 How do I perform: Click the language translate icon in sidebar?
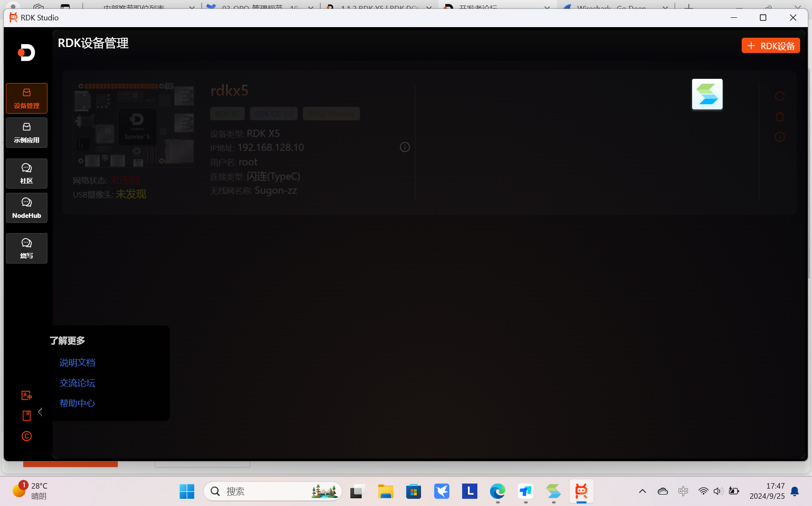(27, 395)
